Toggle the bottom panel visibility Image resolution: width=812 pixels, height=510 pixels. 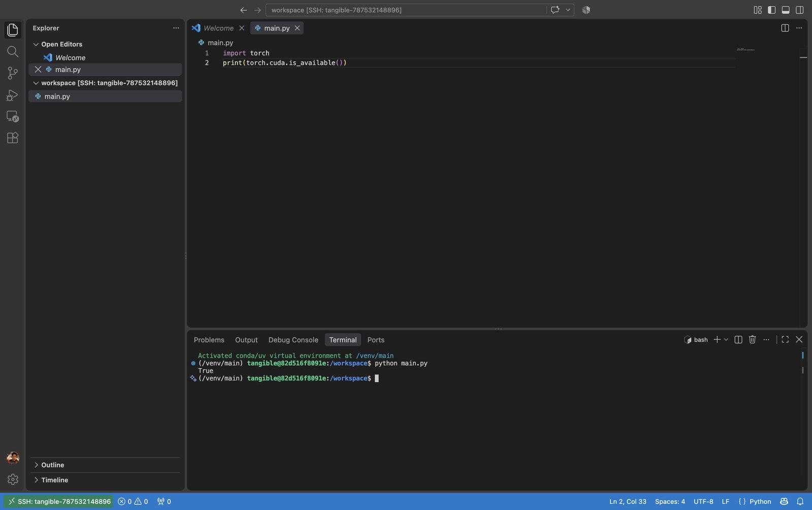pyautogui.click(x=786, y=10)
